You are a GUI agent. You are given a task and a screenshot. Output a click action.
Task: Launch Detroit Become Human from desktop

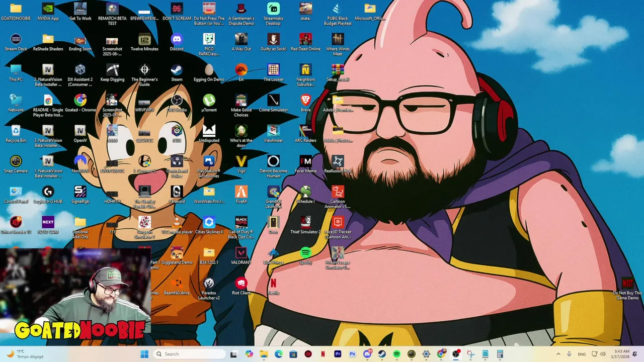[x=273, y=167]
